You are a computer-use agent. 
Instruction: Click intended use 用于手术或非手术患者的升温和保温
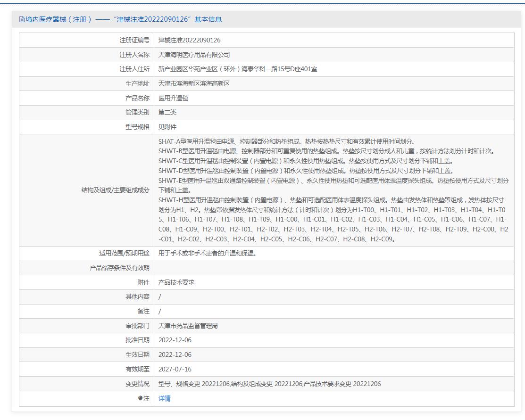coord(207,253)
